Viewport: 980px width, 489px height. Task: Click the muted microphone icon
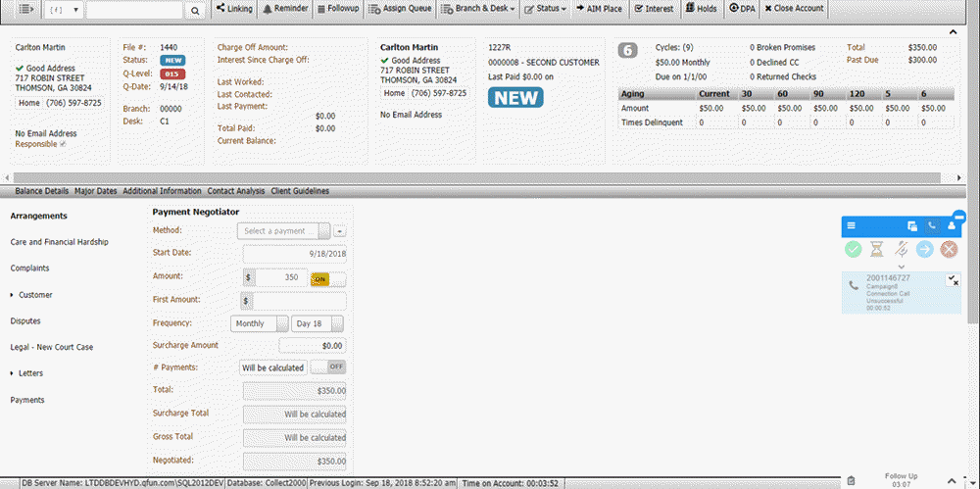coord(902,249)
